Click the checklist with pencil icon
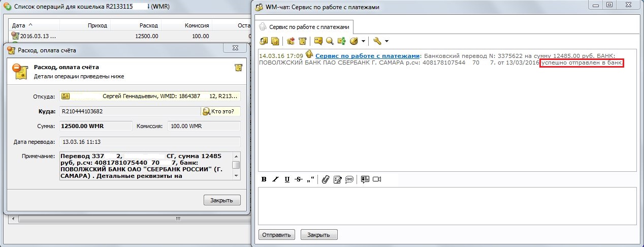The image size is (644, 247). [x=337, y=179]
